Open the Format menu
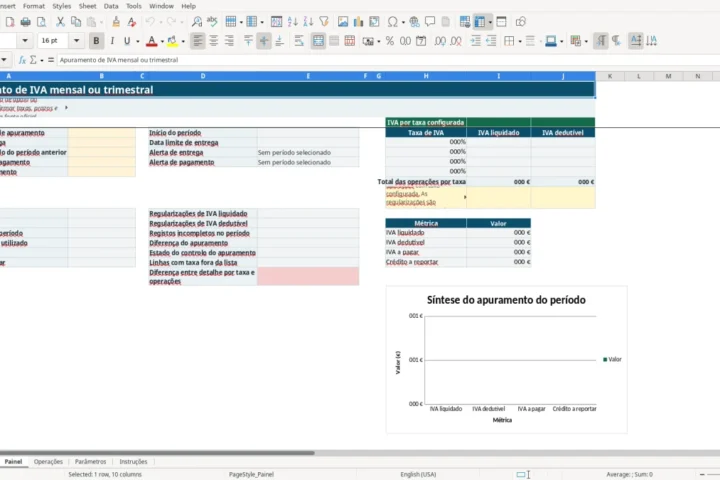The height and width of the screenshot is (480, 720). coord(34,6)
